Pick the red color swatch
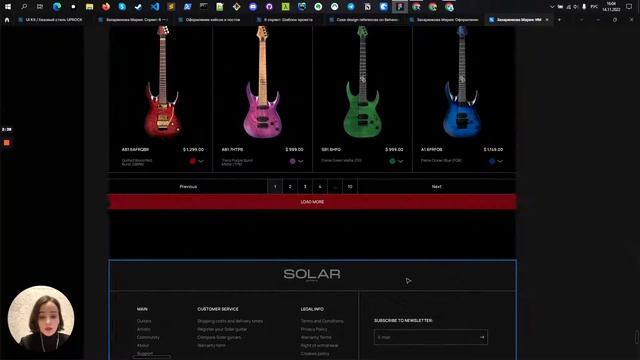The image size is (640, 360). click(x=193, y=161)
